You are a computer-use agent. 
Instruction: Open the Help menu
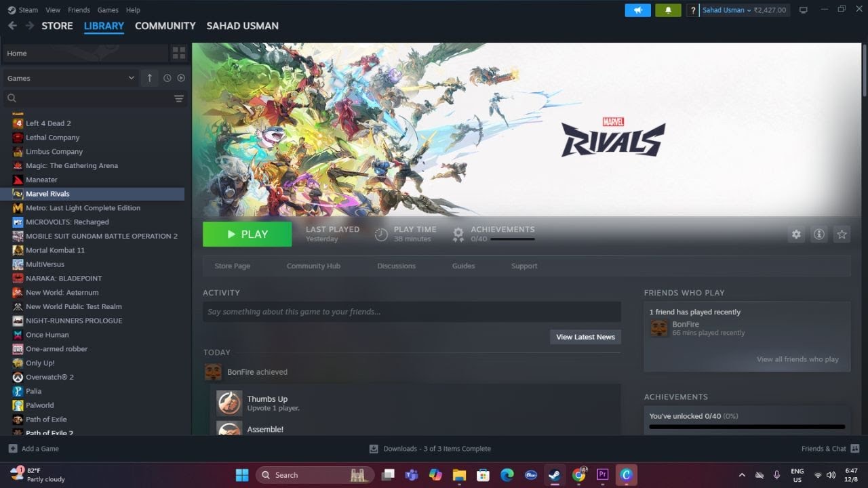coord(133,10)
